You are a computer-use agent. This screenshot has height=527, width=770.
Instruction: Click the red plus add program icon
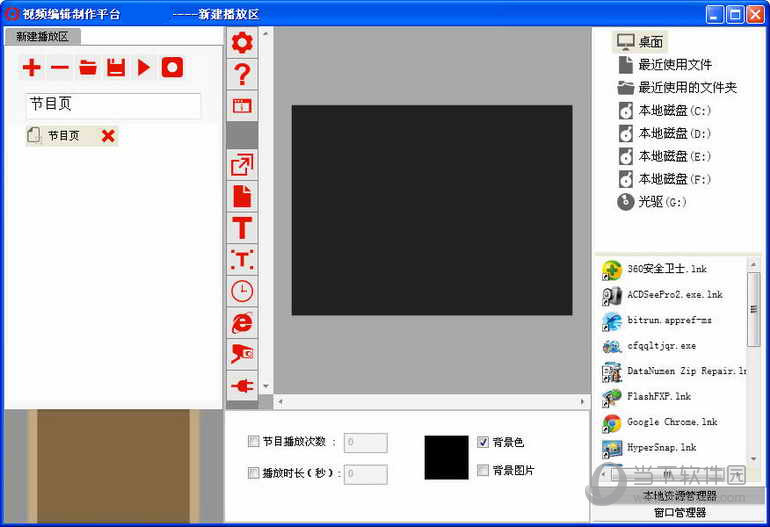(x=32, y=68)
